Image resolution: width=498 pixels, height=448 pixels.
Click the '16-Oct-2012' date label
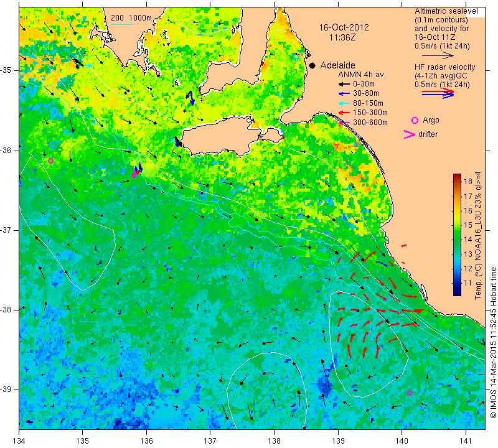344,27
